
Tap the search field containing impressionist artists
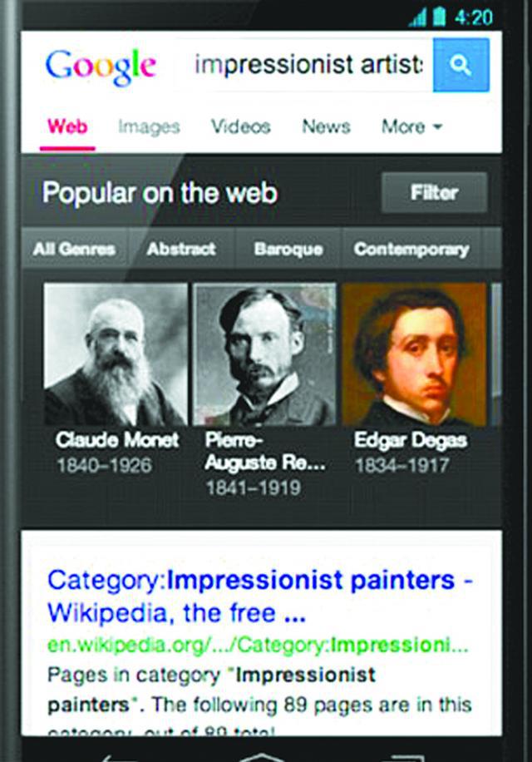pyautogui.click(x=308, y=65)
